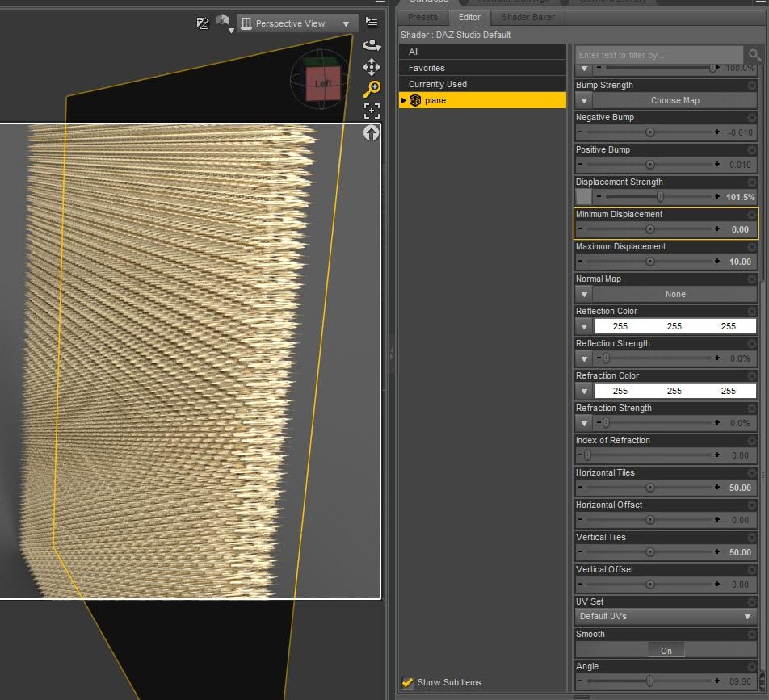Click the Reflection Color swatch
The height and width of the screenshot is (700, 769).
tap(674, 326)
